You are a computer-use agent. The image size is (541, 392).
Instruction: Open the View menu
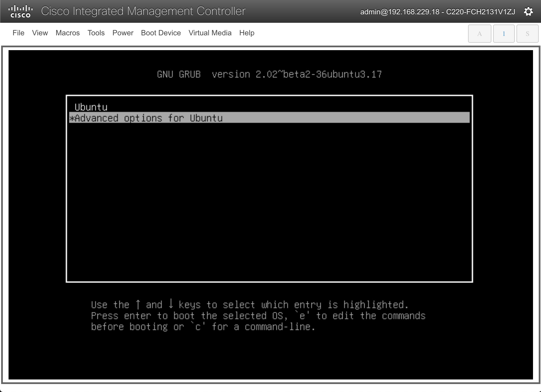40,33
